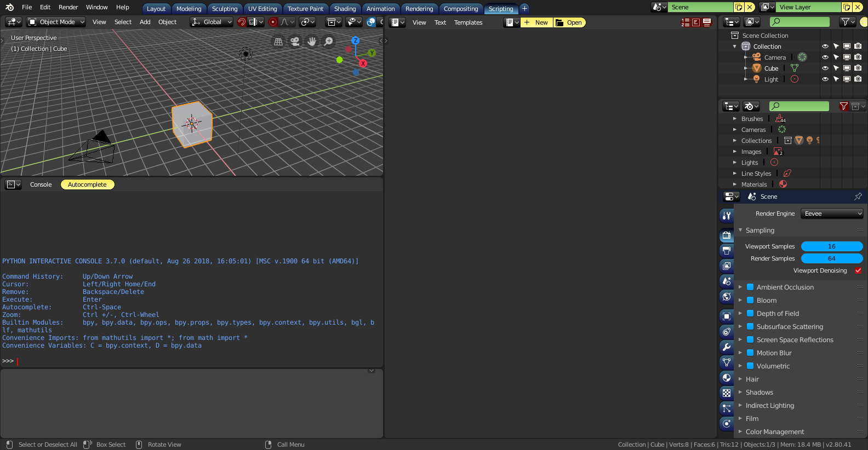Open the Particles properties tab

tap(727, 408)
